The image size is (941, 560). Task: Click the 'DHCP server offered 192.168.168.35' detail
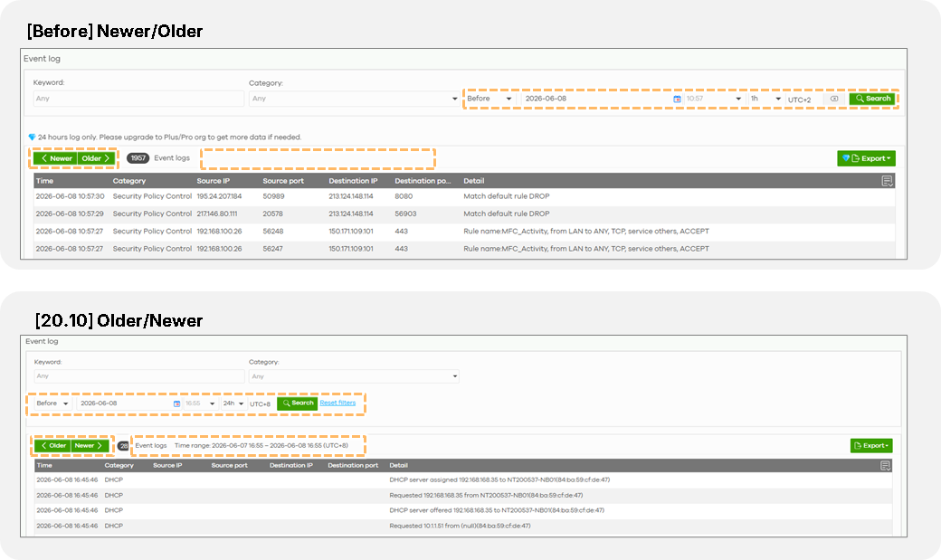497,510
